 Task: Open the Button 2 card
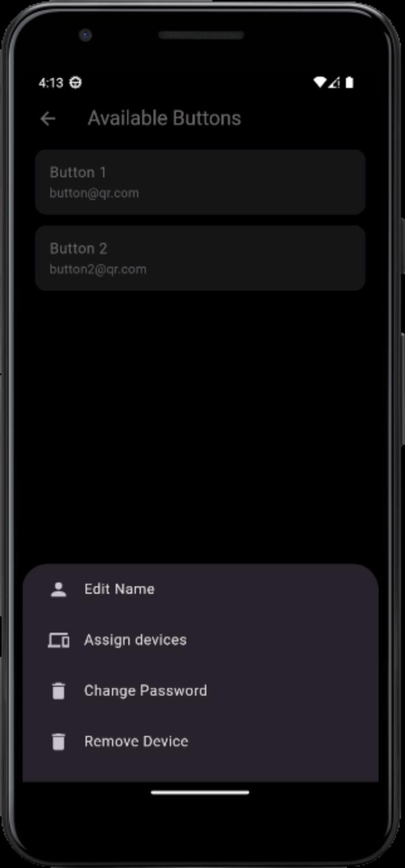coord(200,258)
